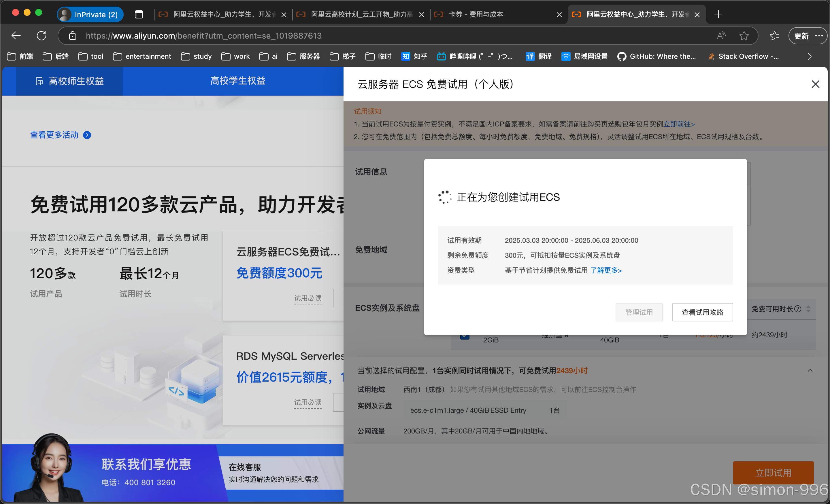Image resolution: width=830 pixels, height=504 pixels.
Task: Switch to the 高校师生权益 tab
Action: point(69,81)
